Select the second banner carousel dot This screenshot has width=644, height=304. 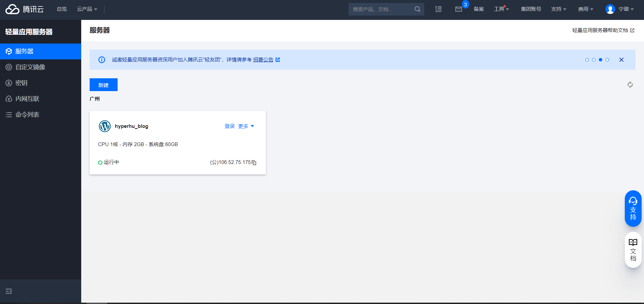tap(594, 60)
